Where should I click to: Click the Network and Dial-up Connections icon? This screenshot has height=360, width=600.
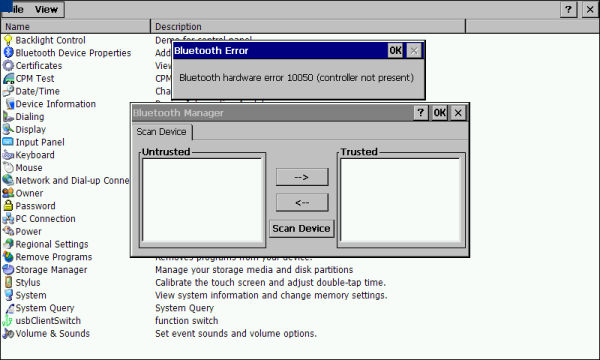coord(8,180)
